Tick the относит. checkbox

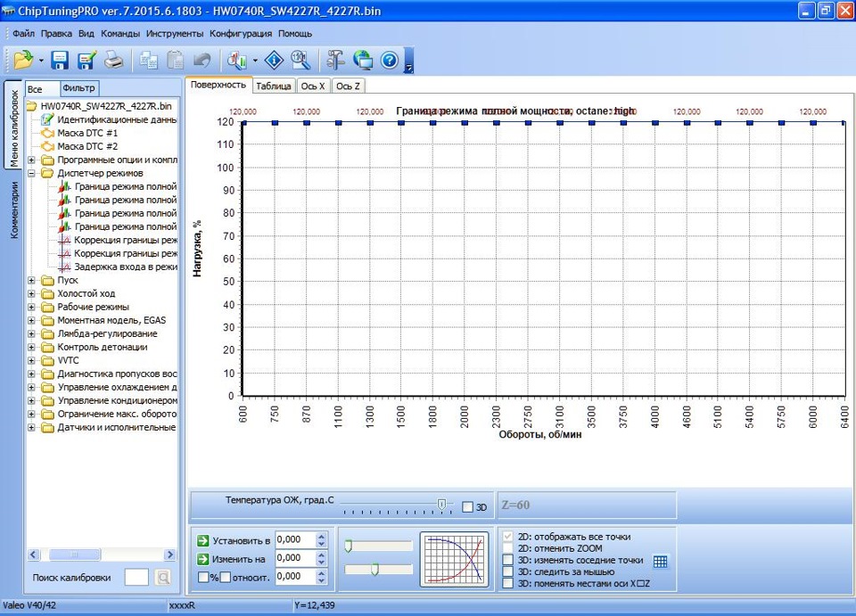(x=226, y=577)
